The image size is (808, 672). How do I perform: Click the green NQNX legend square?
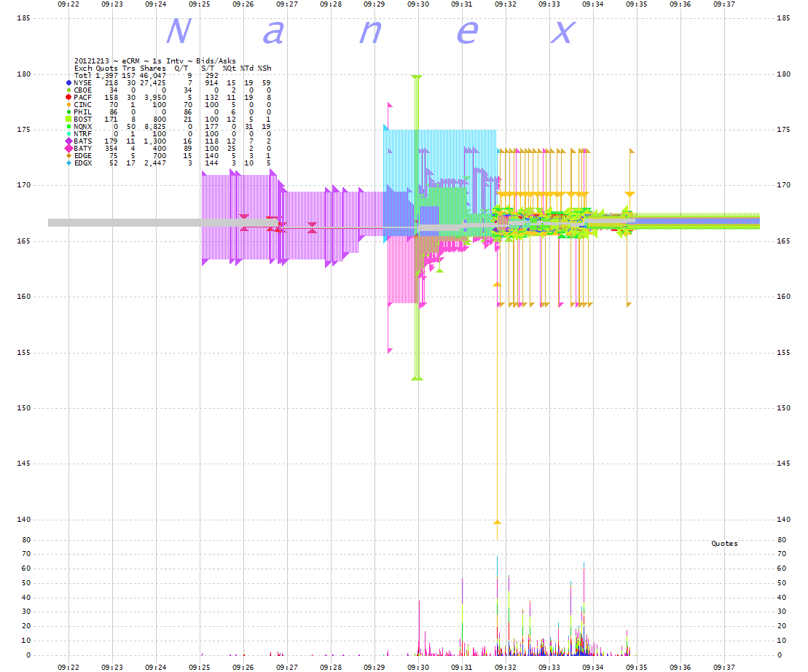(x=68, y=126)
